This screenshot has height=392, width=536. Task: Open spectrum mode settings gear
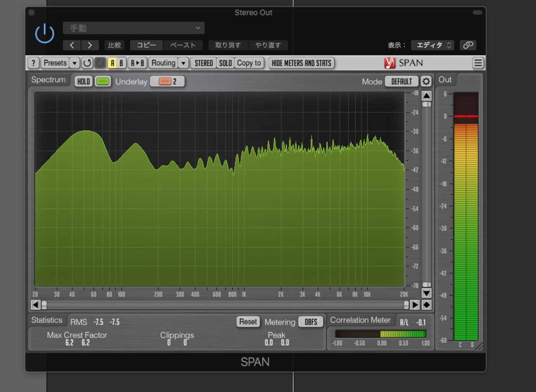(x=426, y=81)
